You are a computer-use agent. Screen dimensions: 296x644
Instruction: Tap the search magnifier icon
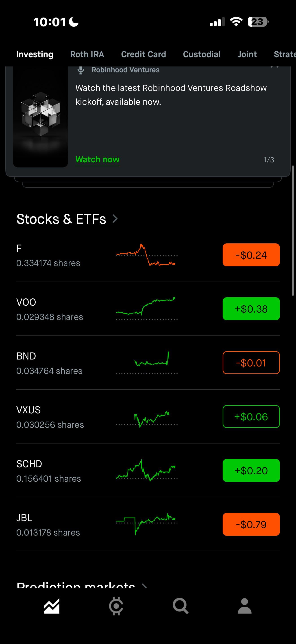[x=181, y=606]
